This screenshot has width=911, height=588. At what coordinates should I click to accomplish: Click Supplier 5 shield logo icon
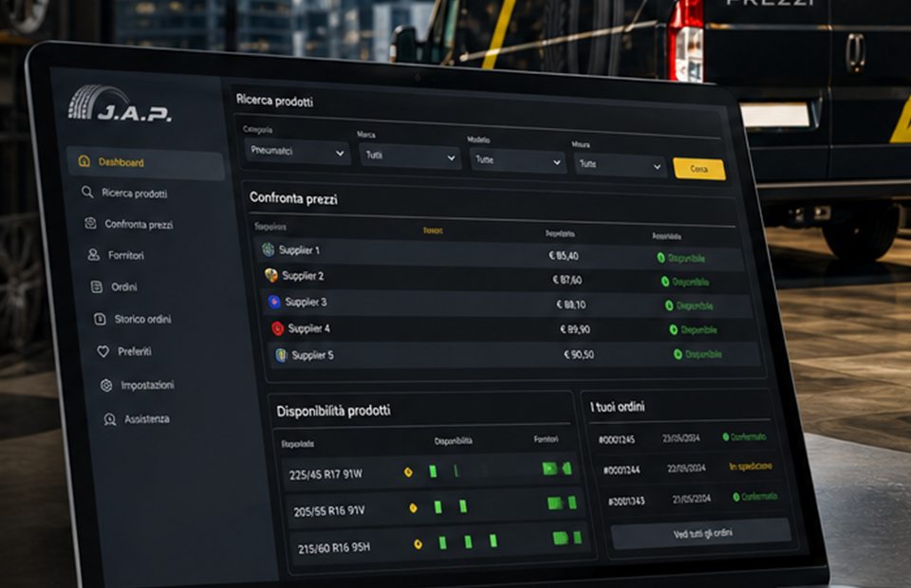281,355
